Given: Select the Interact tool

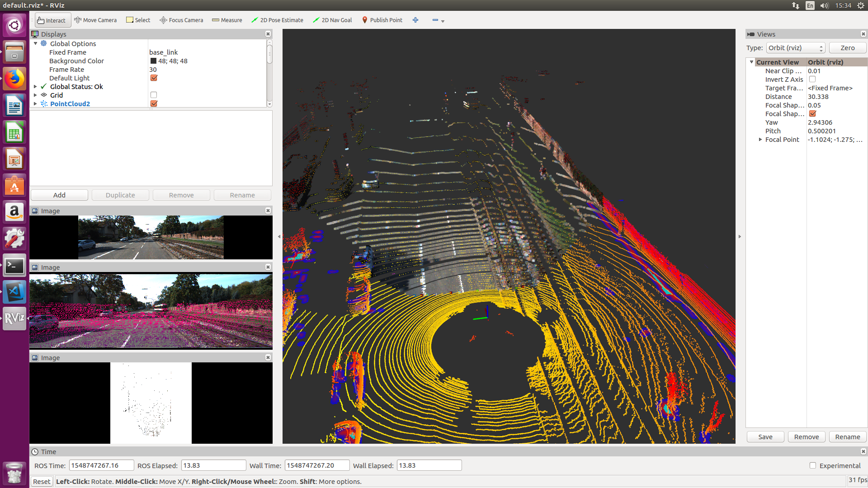Looking at the screenshot, I should [52, 20].
